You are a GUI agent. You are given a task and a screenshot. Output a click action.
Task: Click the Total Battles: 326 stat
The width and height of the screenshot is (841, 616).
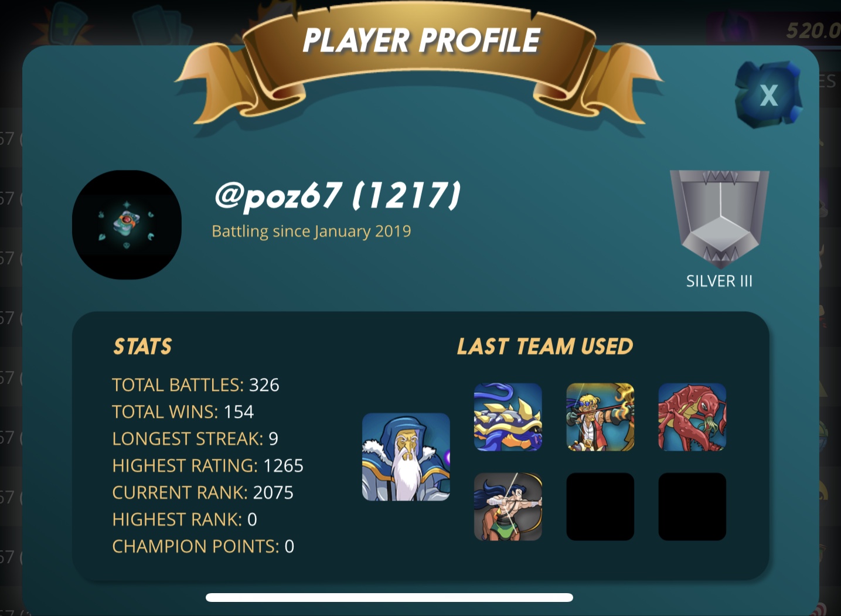tap(196, 385)
